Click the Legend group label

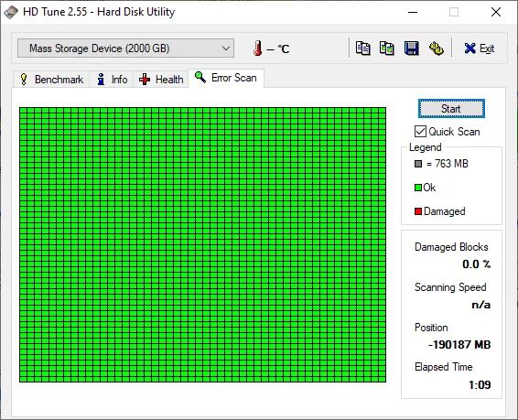[426, 147]
